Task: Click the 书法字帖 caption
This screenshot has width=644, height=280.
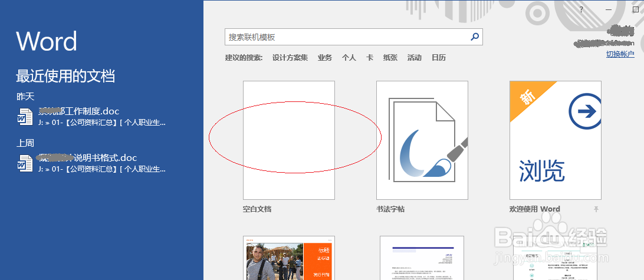Action: click(x=390, y=209)
